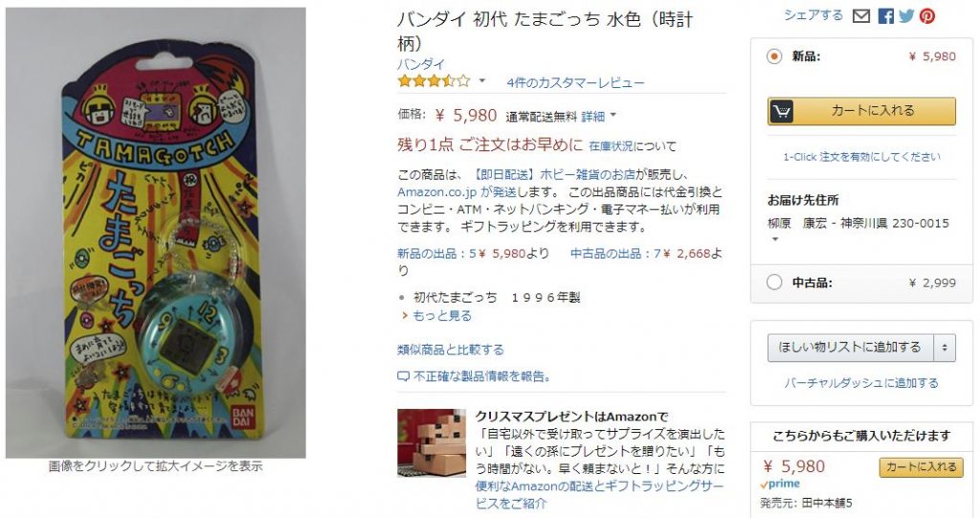This screenshot has width=980, height=518.
Task: Click the speech bubble icon for reporting inaccurate info
Action: pos(403,376)
